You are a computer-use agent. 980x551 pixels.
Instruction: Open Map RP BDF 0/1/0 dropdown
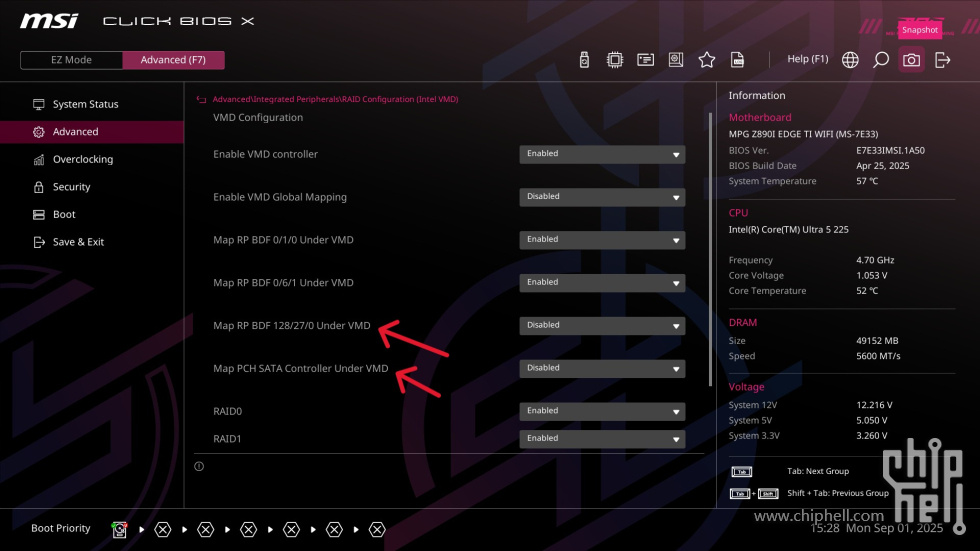(602, 240)
